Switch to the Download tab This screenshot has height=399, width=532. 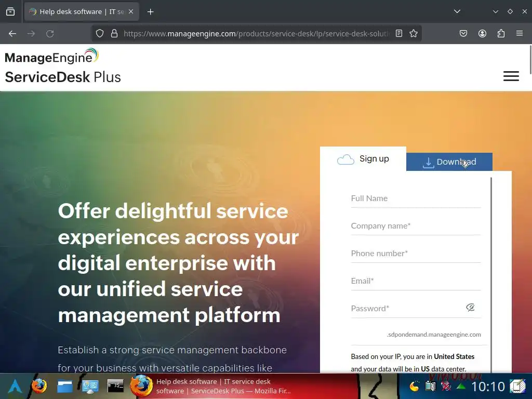click(449, 162)
